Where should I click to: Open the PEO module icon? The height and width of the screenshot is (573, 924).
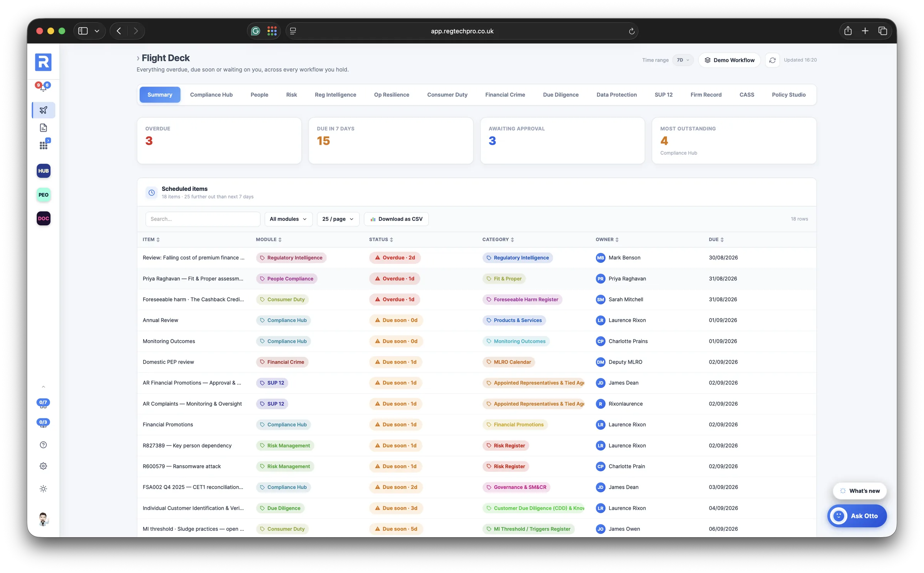[x=44, y=195]
